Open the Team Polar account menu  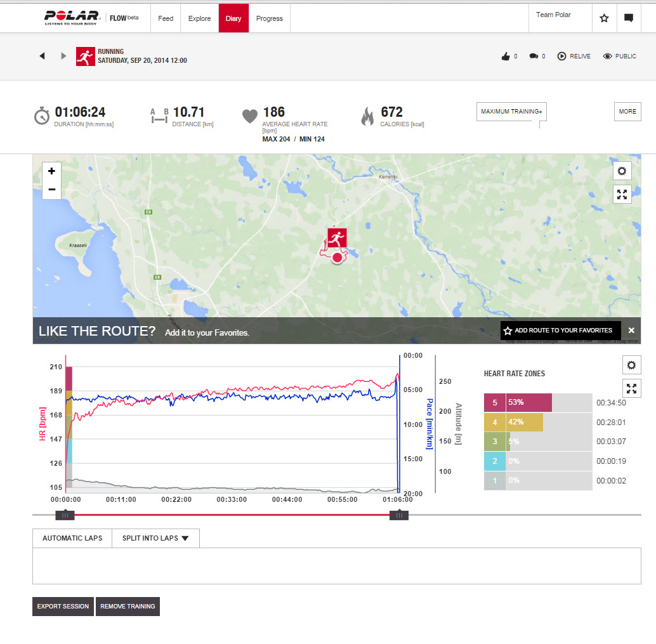click(x=553, y=15)
